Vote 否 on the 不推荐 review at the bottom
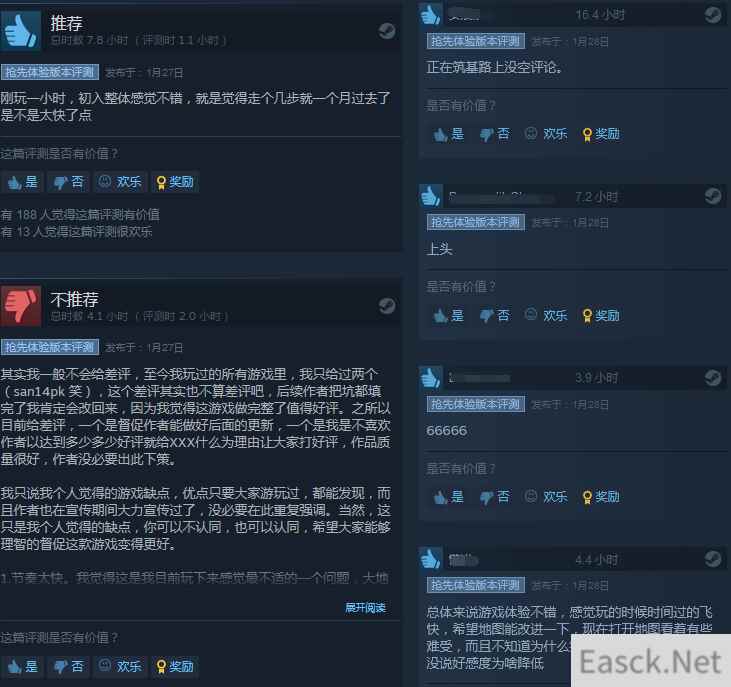Viewport: 731px width, 687px height. coord(69,666)
